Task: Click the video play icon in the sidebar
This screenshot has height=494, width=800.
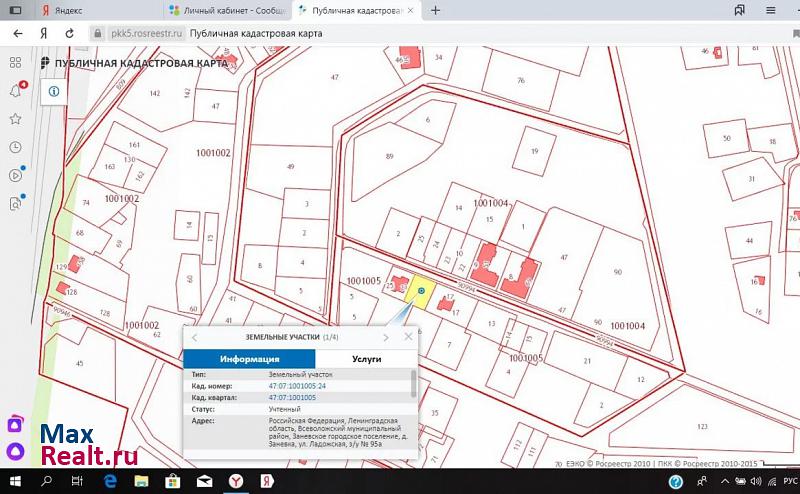Action: 15,175
